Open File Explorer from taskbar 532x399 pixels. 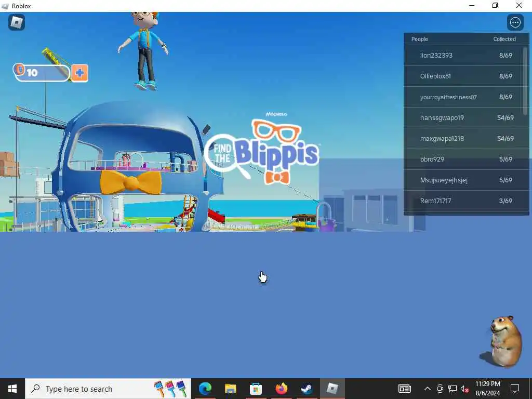point(230,389)
